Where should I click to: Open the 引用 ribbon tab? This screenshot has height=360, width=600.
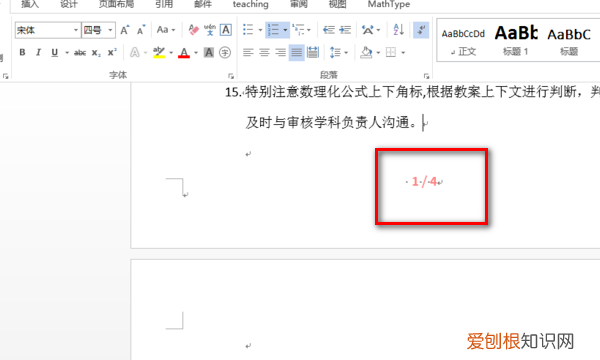pos(164,4)
